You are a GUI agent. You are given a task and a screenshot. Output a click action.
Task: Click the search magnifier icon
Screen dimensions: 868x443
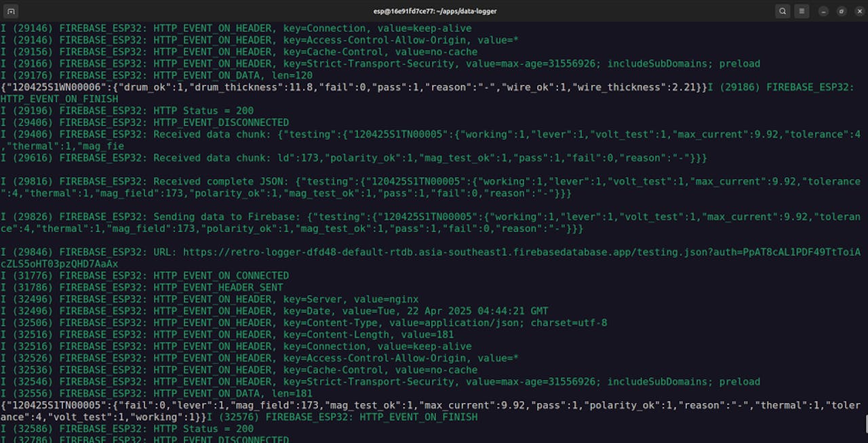(783, 11)
